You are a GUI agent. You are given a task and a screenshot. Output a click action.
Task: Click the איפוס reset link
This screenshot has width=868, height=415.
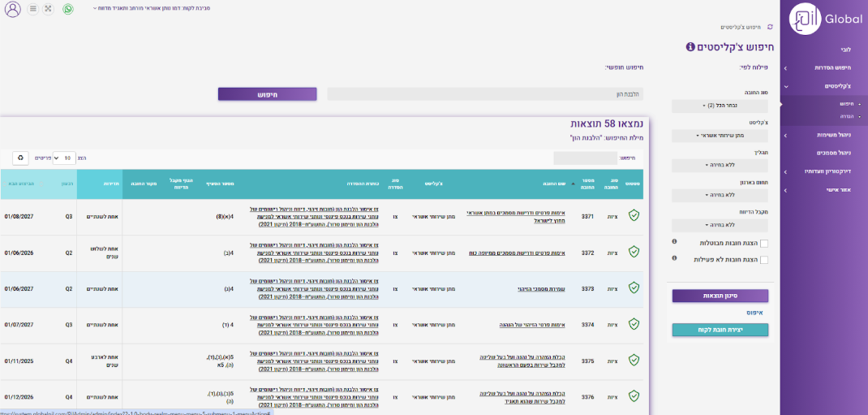pyautogui.click(x=755, y=312)
